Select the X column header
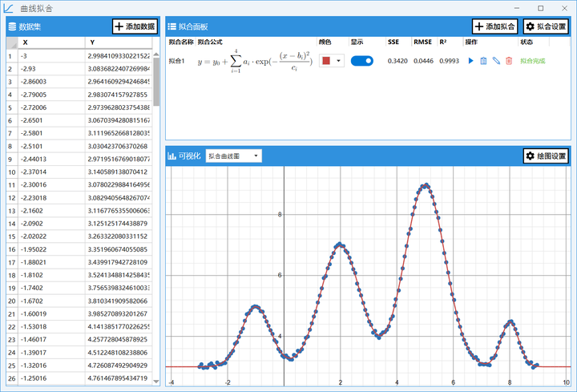The image size is (577, 392). pos(51,42)
